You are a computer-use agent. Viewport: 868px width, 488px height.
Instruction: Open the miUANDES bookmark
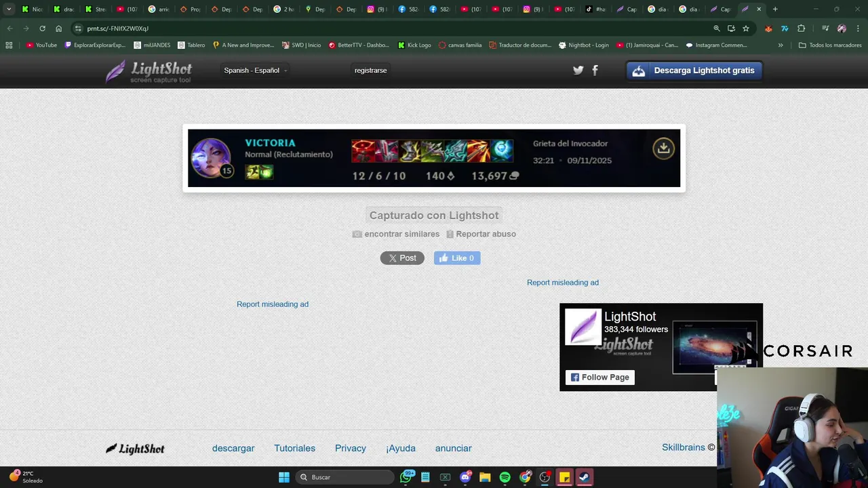pyautogui.click(x=152, y=45)
